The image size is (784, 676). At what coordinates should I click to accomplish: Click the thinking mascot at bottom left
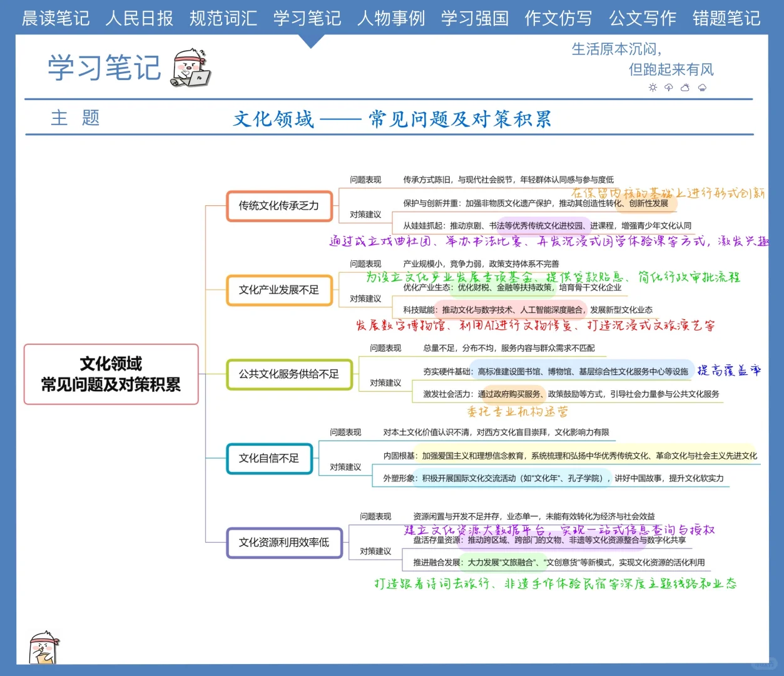click(x=43, y=649)
